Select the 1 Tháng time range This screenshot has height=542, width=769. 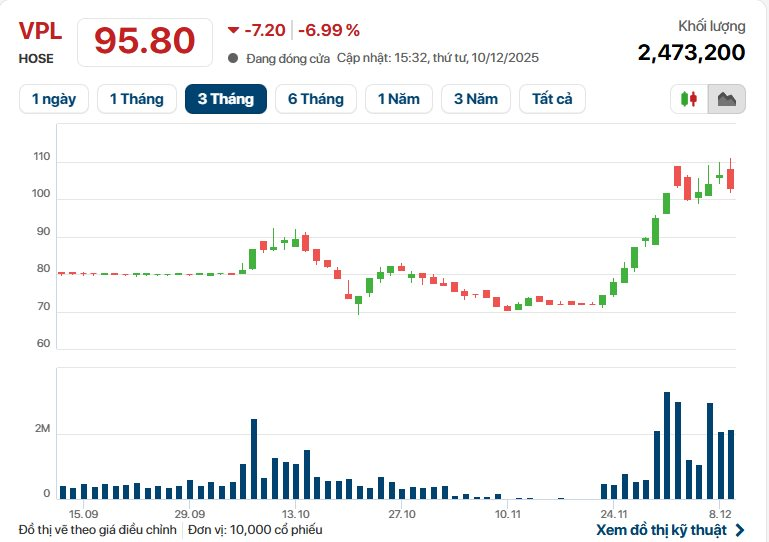137,99
